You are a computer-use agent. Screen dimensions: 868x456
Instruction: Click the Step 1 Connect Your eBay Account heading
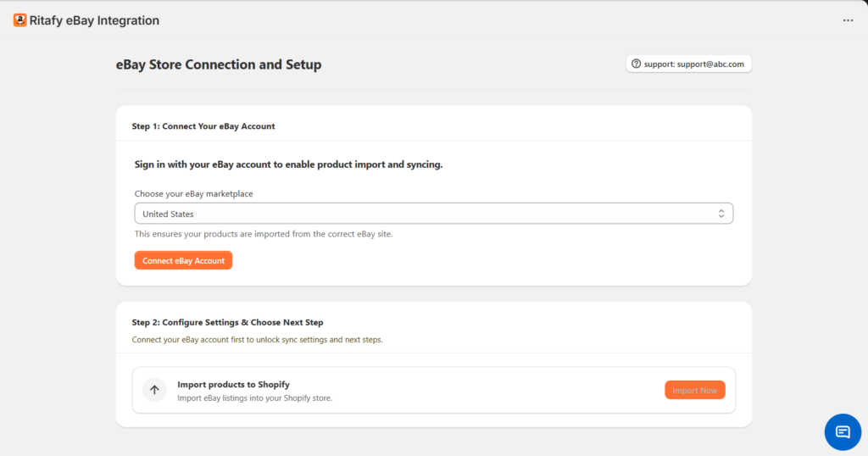click(x=203, y=126)
